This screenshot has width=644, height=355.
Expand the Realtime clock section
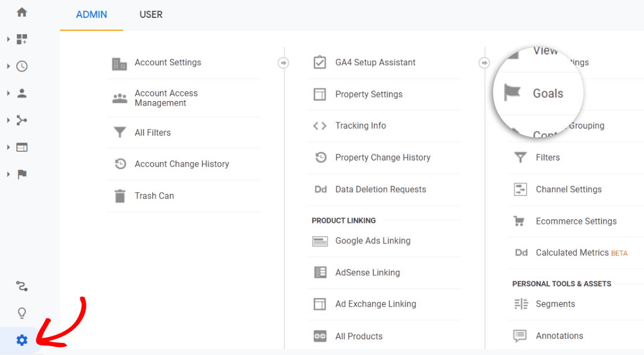click(9, 66)
